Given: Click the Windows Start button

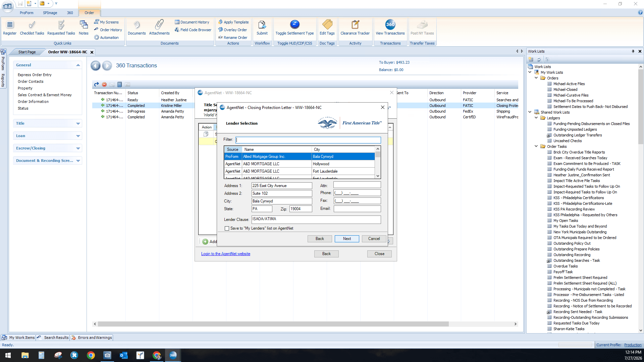Looking at the screenshot, I should (x=8, y=355).
